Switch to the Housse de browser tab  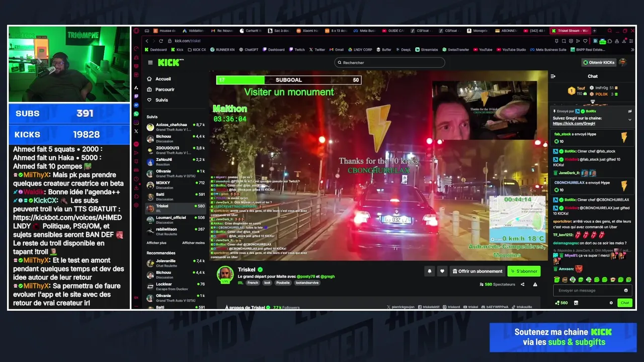pyautogui.click(x=165, y=31)
